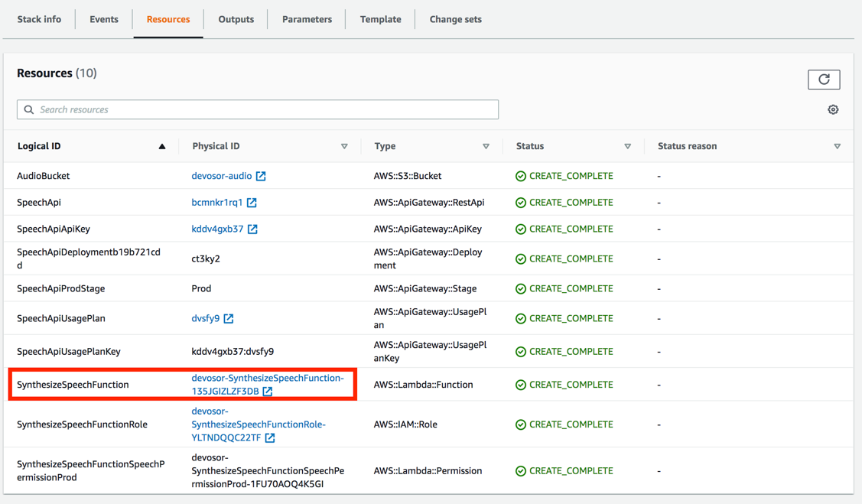This screenshot has height=504, width=862.
Task: Open devosor-SynthesizeSpeechFunctionRole IAM link
Action: tap(259, 424)
